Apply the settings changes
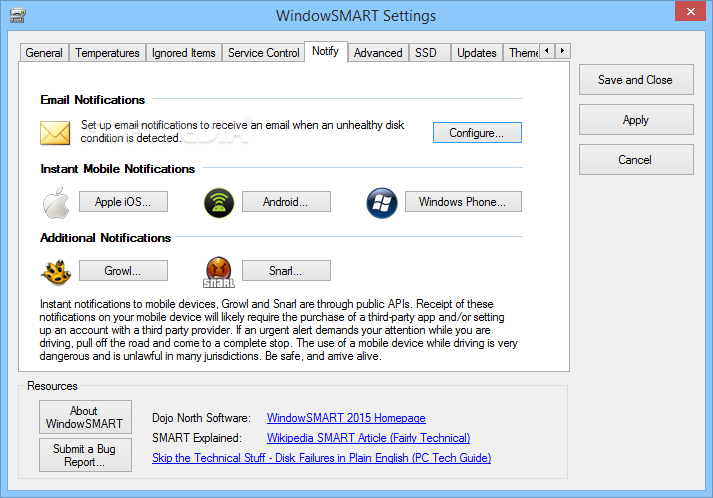Screen dimensions: 713x498 (636, 120)
